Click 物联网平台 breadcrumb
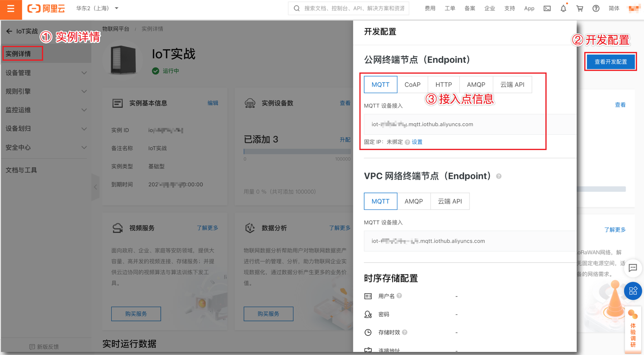Screen dimensions: 644x355 [116, 29]
